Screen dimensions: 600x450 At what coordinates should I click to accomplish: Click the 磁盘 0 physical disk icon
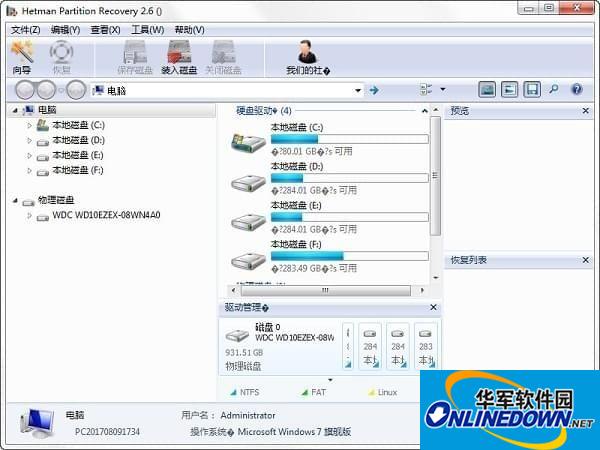pyautogui.click(x=237, y=336)
